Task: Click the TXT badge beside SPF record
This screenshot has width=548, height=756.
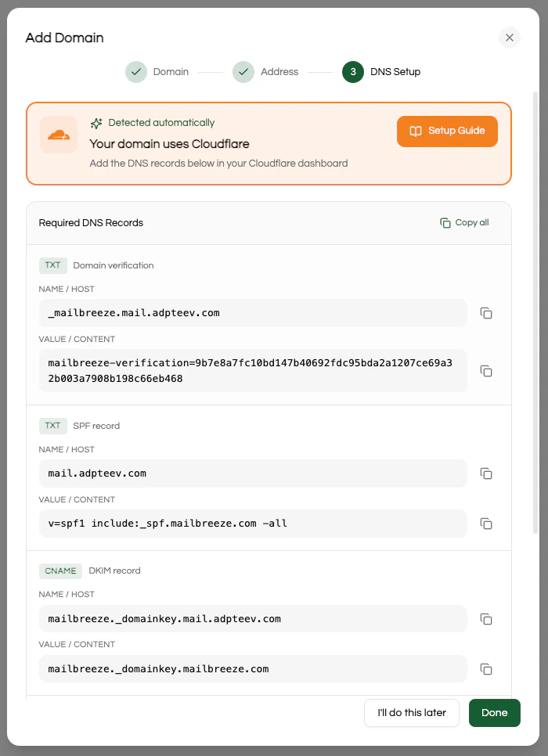Action: coord(53,426)
